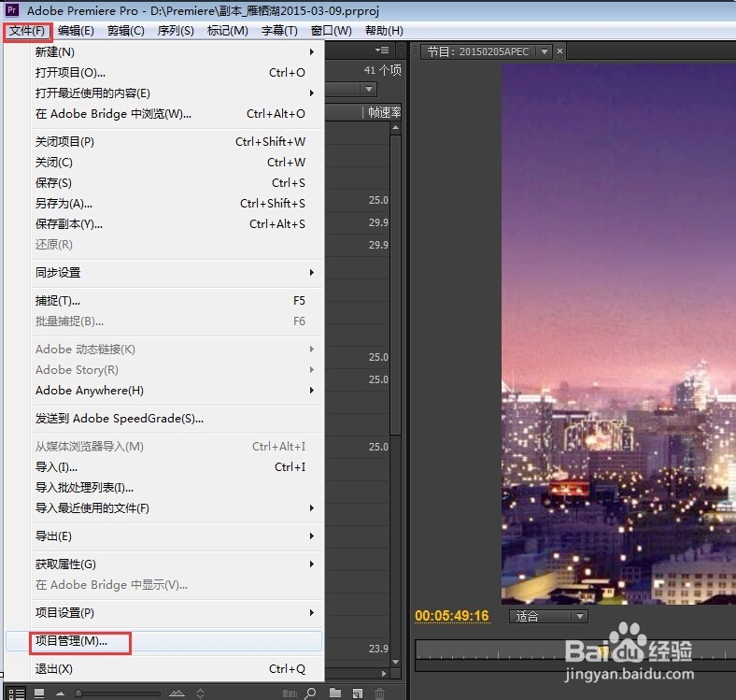Choose 导入(I)... menu entry
Viewport: 736px width, 700px height.
(x=176, y=467)
